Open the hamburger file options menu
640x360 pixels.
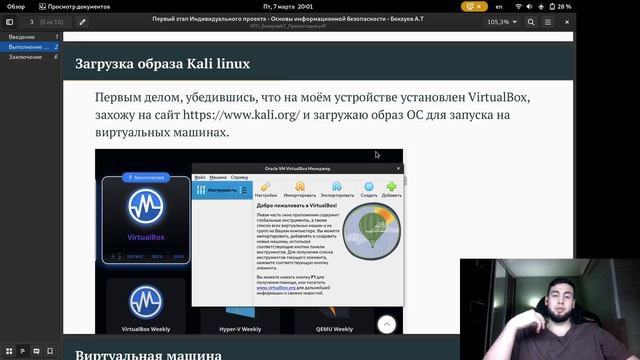point(548,22)
